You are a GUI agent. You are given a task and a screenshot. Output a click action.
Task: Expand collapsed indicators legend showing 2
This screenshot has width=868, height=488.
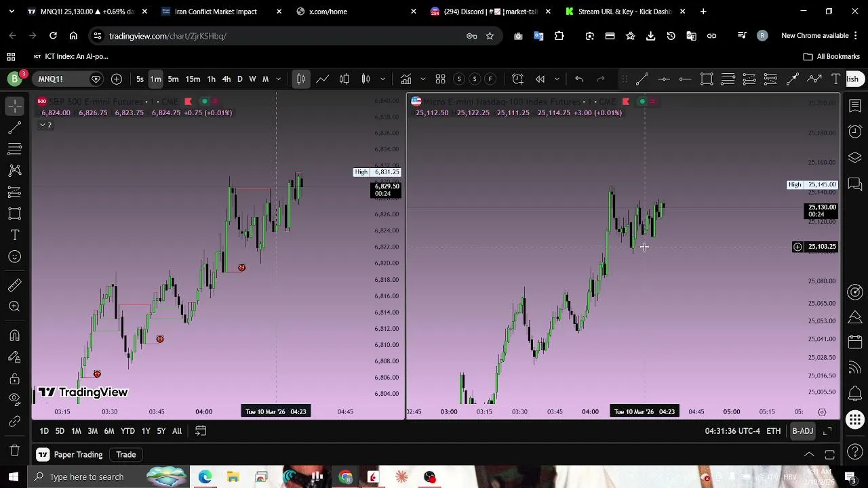45,125
